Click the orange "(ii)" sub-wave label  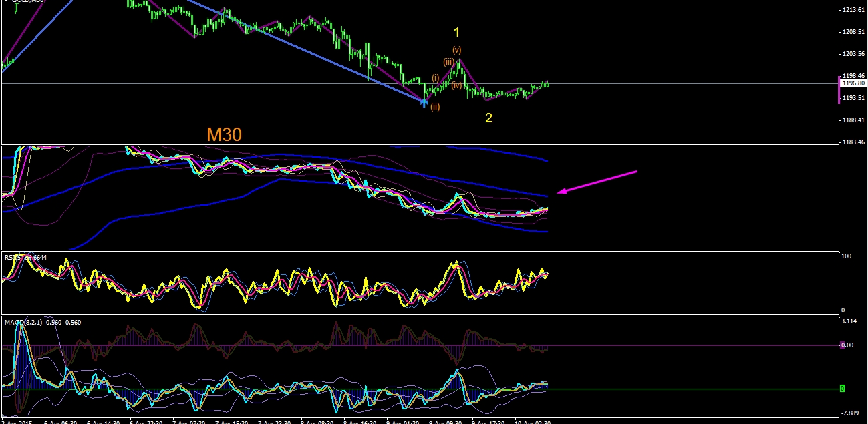coord(435,107)
